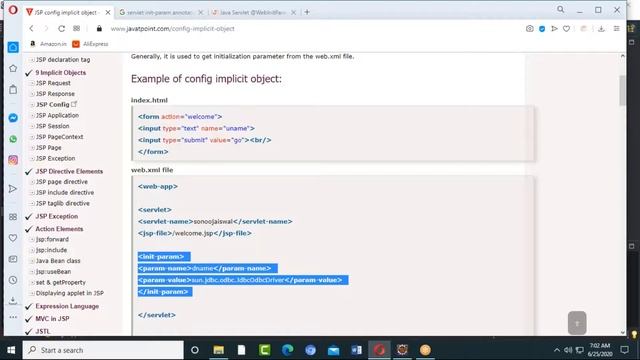Viewport: 640px width, 360px height.
Task: Open the JSP page directive link
Action: pyautogui.click(x=62, y=182)
